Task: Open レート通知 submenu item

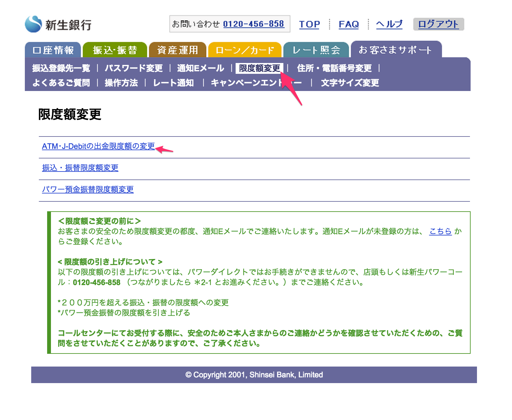Action: [x=173, y=83]
